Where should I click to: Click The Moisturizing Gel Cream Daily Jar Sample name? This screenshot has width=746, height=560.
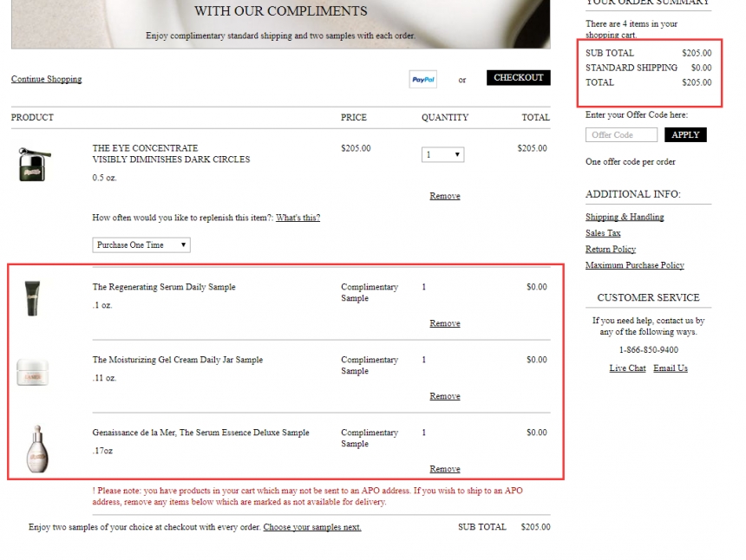[178, 360]
